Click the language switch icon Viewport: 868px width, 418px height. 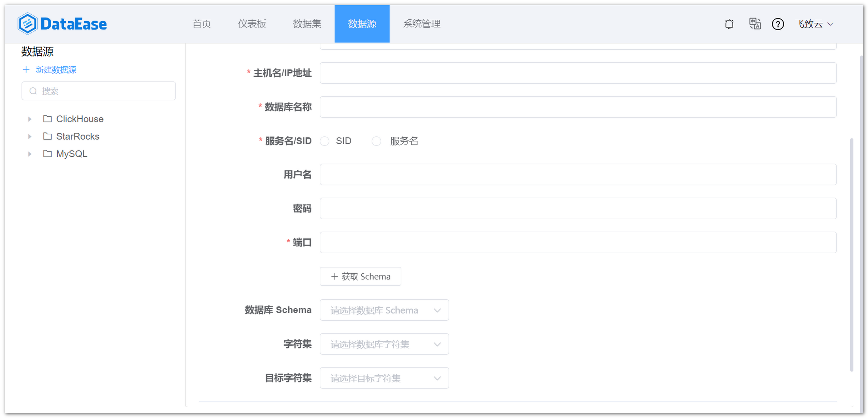click(754, 24)
